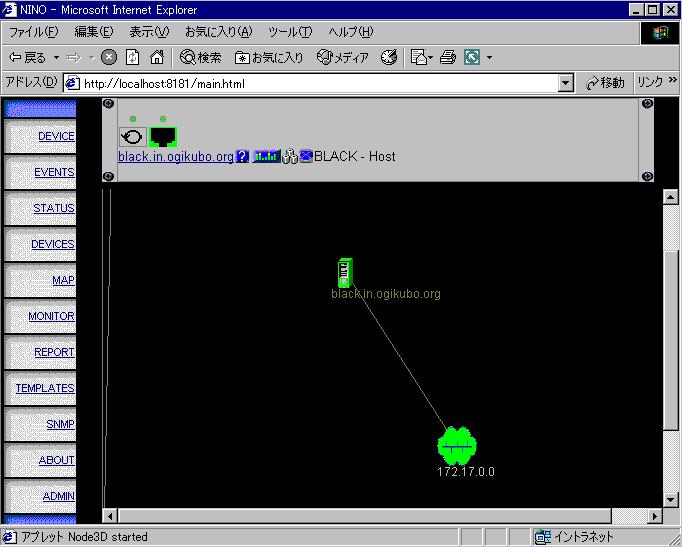Click the map's vertical scrollbar down arrow

coord(671,498)
